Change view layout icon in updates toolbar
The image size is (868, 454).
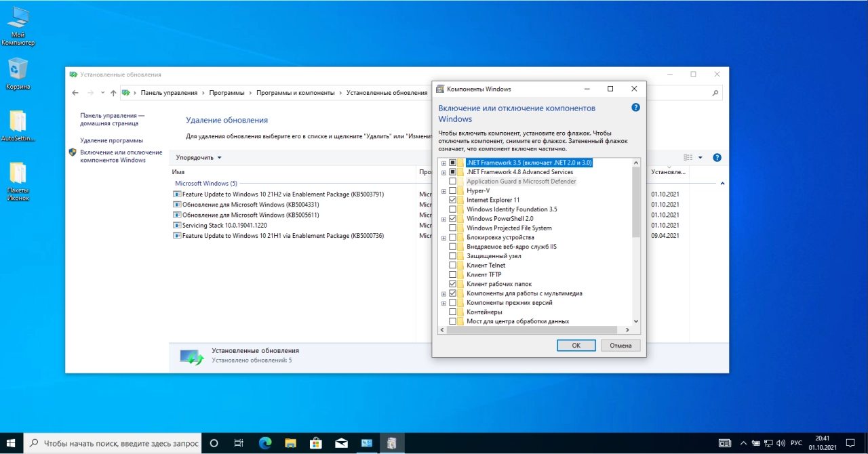coord(688,157)
